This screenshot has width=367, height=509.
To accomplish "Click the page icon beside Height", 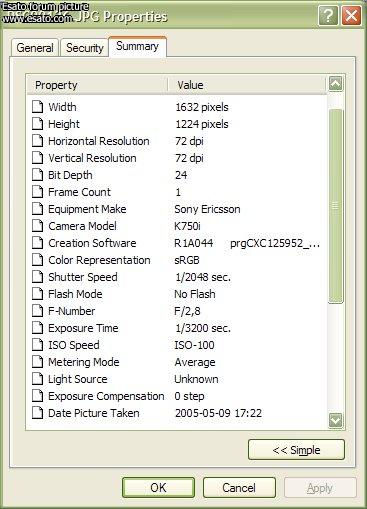I will (37, 124).
